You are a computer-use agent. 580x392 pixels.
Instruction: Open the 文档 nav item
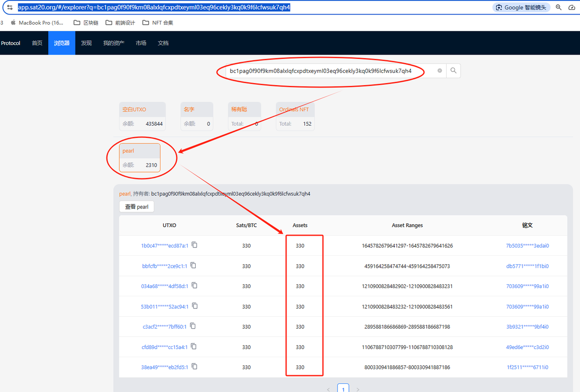(163, 43)
